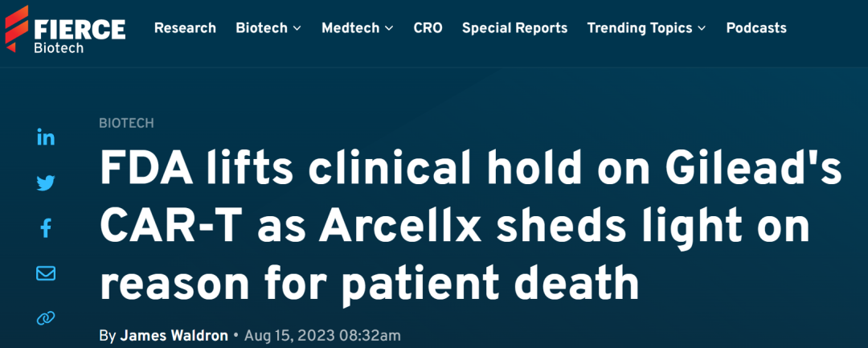Email this article using envelope icon
868x348 pixels.
tap(46, 273)
